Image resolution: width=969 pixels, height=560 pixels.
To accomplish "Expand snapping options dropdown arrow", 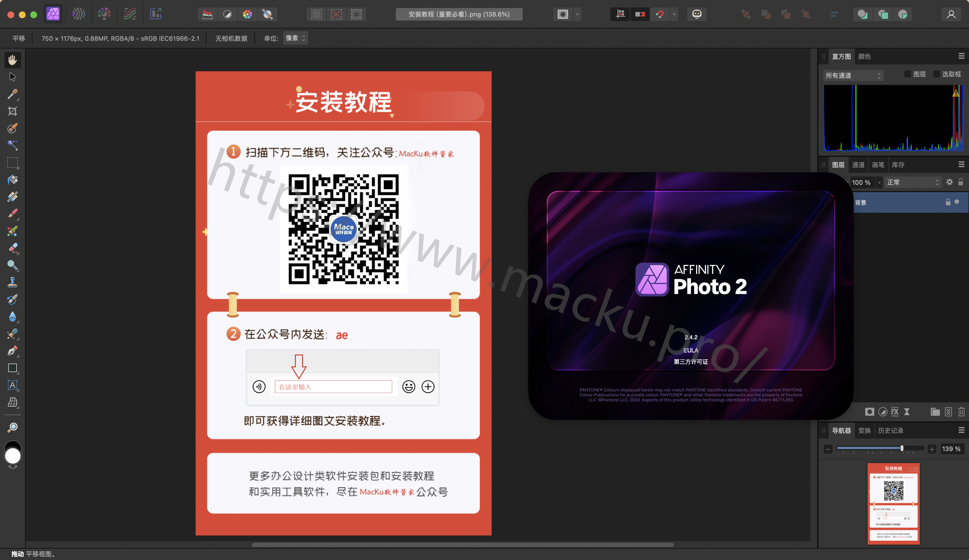I will (674, 15).
